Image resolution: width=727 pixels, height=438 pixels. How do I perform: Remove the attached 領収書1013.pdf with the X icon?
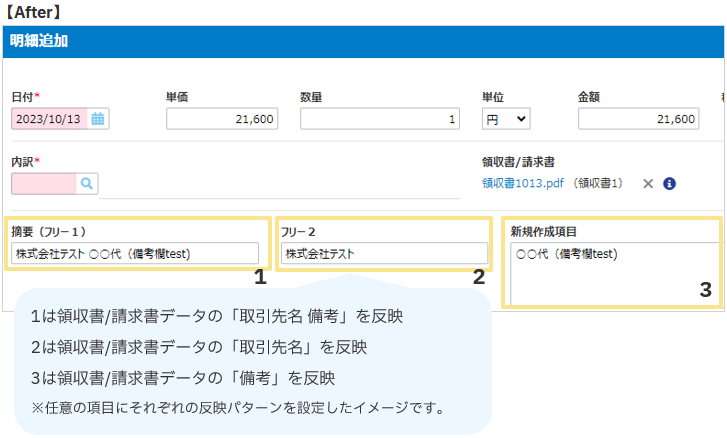coord(648,184)
